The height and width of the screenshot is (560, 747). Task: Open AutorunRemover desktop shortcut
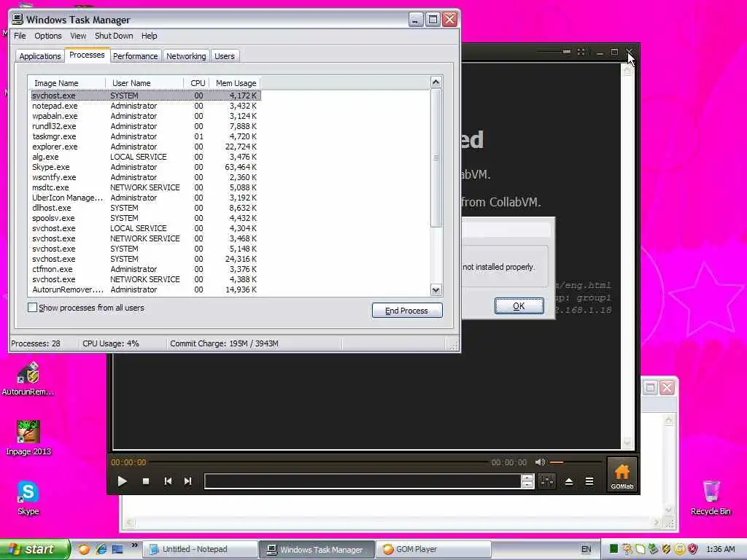tap(28, 379)
